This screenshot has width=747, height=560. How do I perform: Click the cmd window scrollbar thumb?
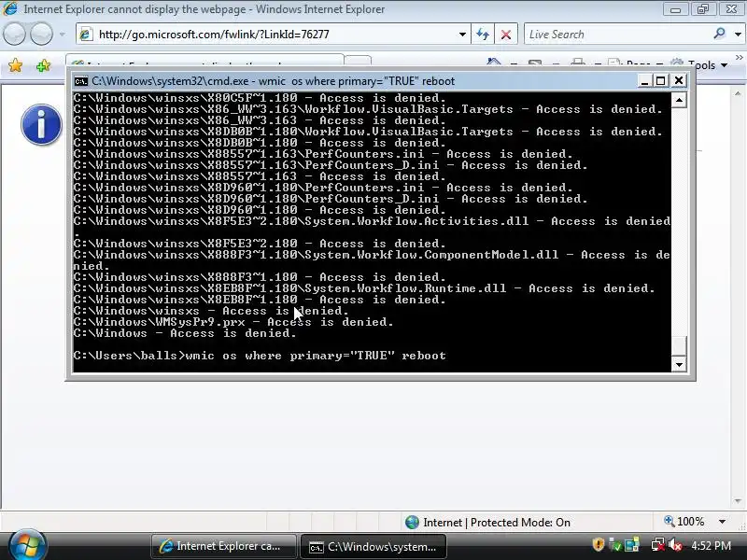point(679,345)
